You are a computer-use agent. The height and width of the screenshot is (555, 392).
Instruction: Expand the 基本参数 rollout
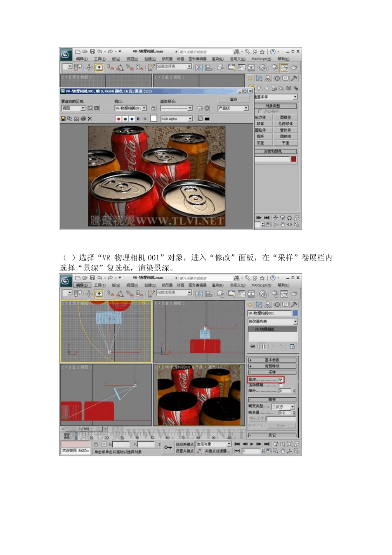[272, 360]
